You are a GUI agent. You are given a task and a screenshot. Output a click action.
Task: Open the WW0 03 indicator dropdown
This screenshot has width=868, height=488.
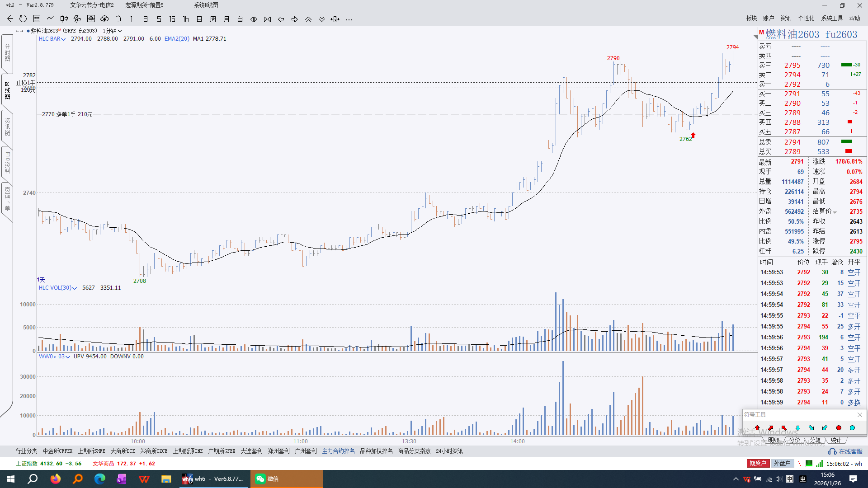click(x=54, y=357)
